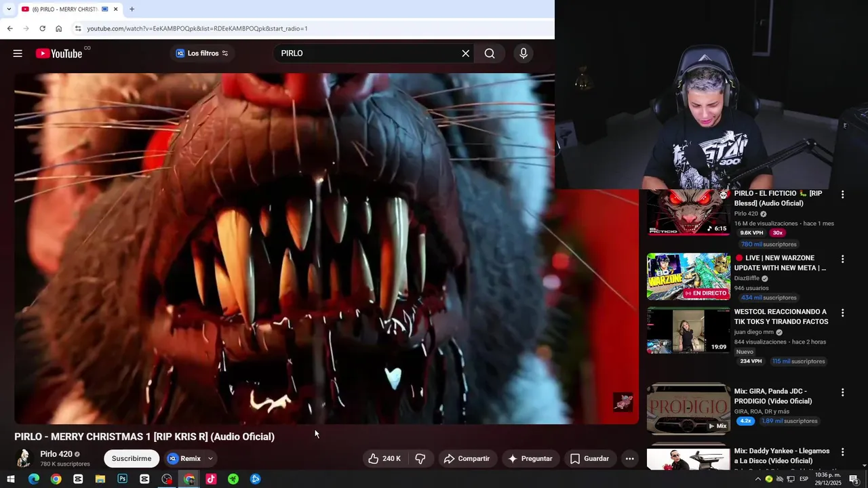
Task: Open the taskbar clock showing 10:36 p. m.
Action: 828,479
